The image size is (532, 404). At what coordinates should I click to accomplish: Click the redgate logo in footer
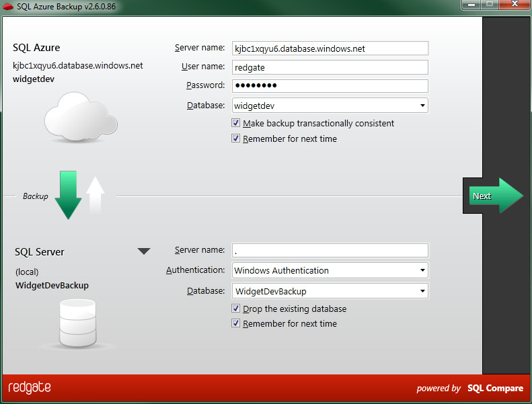click(x=30, y=387)
